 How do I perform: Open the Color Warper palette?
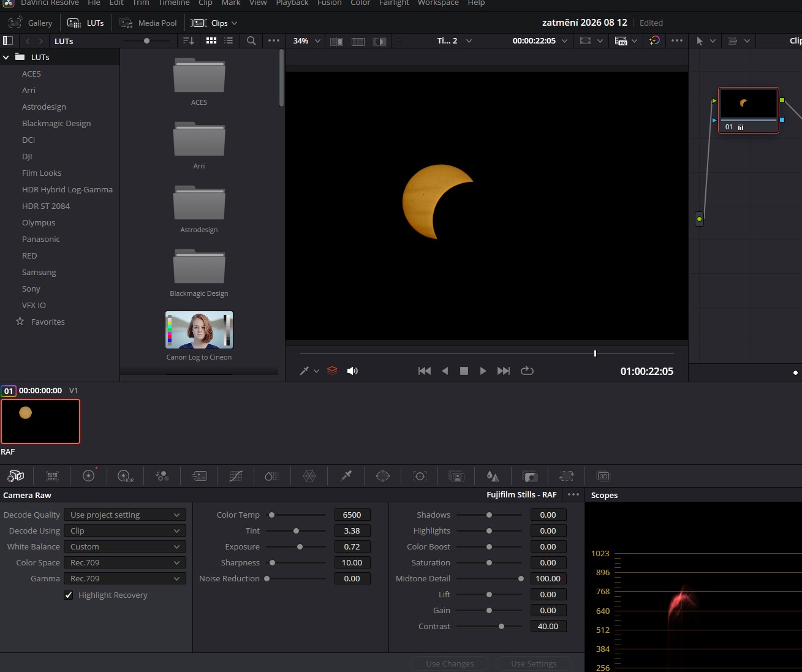309,476
